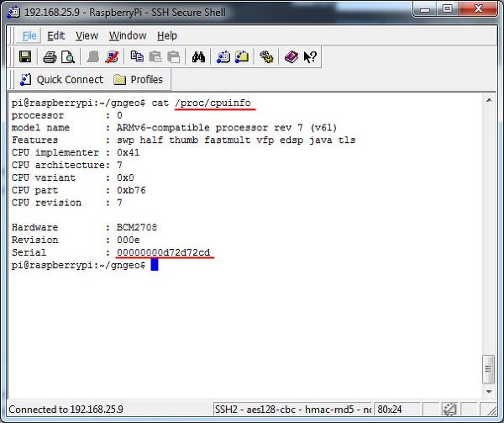The image size is (504, 423).
Task: Click the CPU implementer value 0x41
Action: coord(129,152)
